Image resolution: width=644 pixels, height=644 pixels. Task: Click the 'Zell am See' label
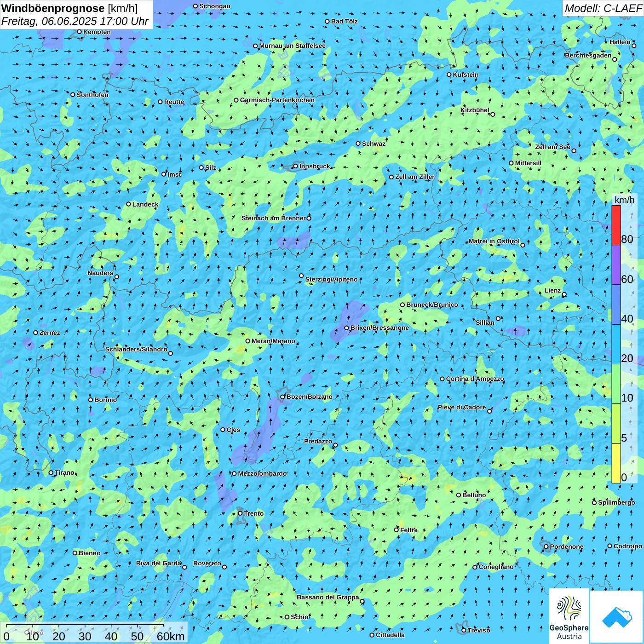552,147
